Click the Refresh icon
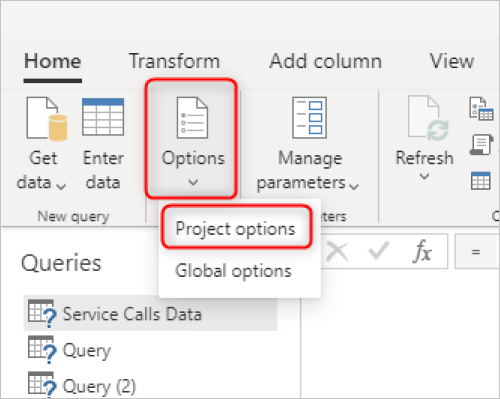 point(428,118)
